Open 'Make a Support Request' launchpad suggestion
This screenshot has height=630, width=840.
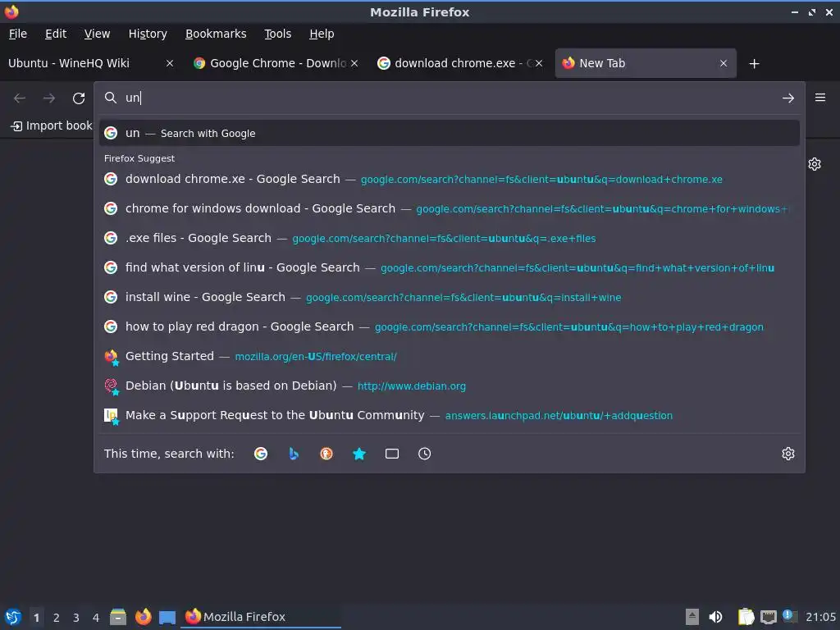coord(449,415)
